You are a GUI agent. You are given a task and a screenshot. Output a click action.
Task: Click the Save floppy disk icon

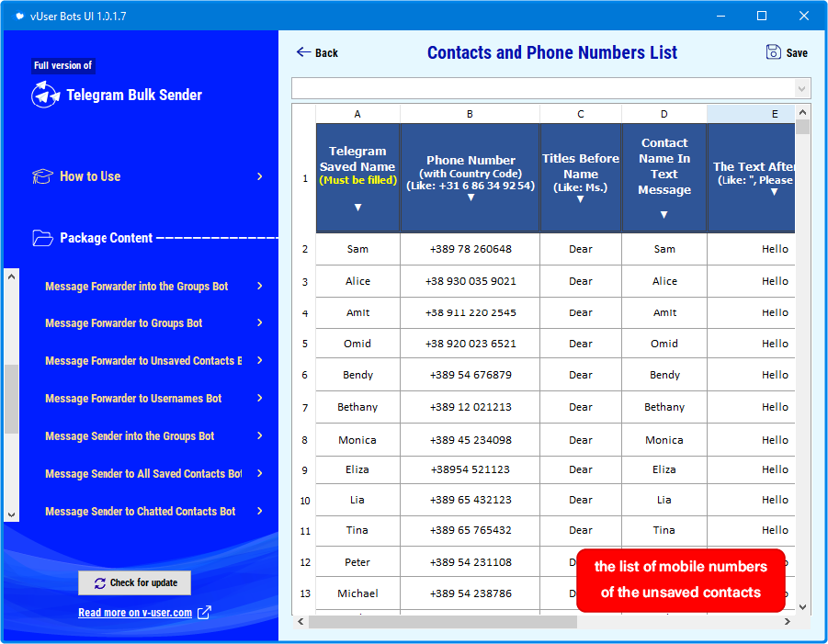click(x=773, y=52)
